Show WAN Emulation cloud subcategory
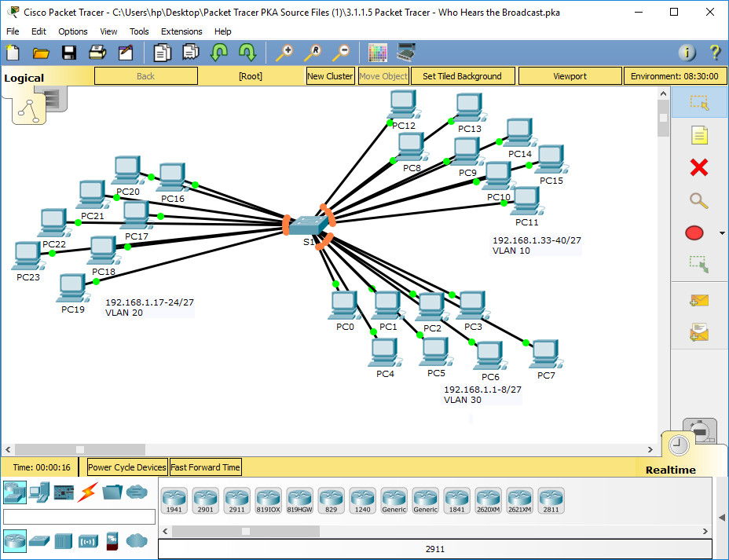The image size is (729, 560). coord(137,540)
